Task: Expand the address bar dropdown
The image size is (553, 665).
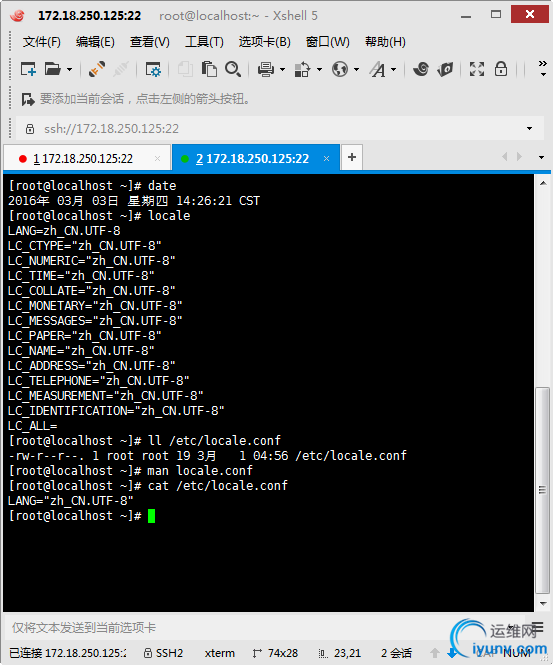Action: pos(529,129)
